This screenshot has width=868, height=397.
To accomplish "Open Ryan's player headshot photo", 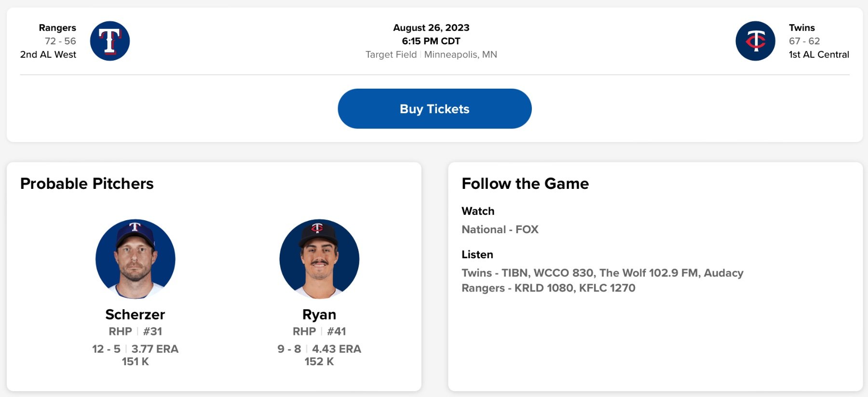I will tap(319, 259).
